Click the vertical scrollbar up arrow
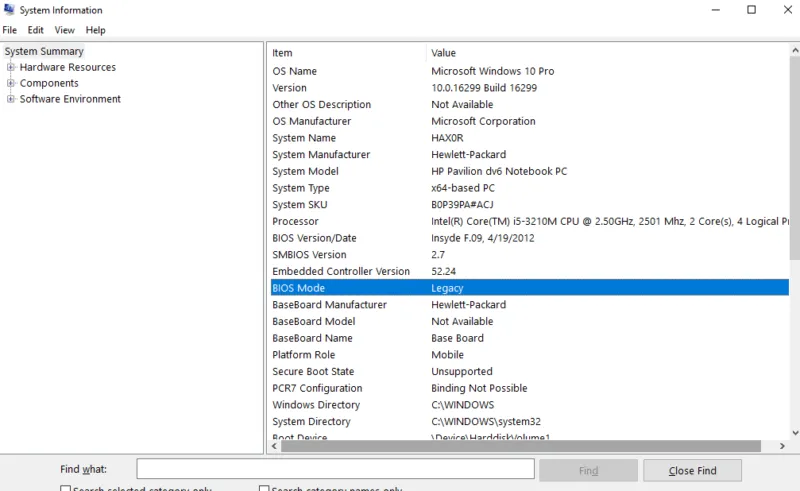 (x=794, y=52)
